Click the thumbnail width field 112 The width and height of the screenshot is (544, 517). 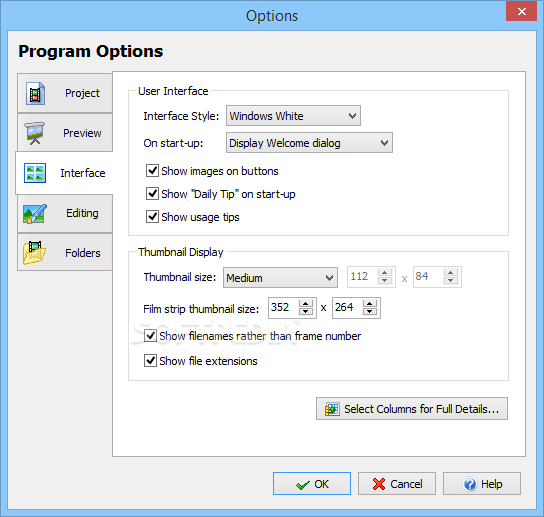(363, 277)
